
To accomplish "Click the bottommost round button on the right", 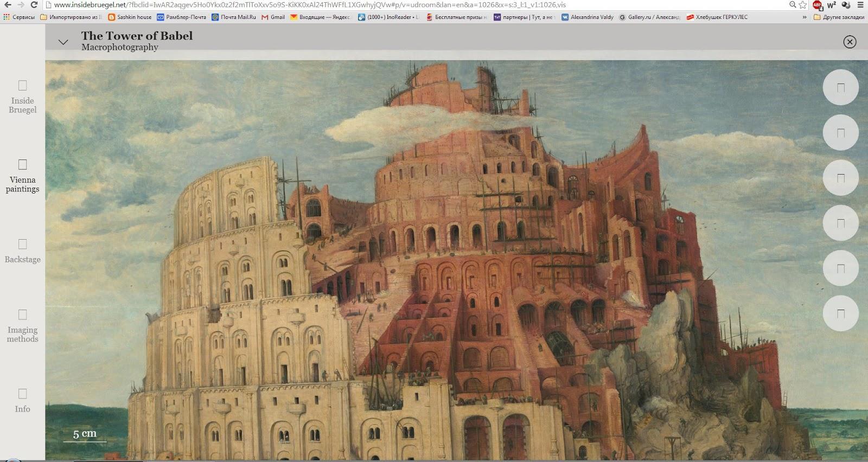I will 840,313.
